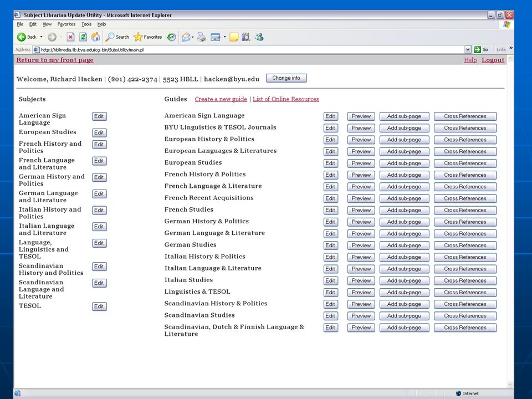Open the Favorites menu
Viewport: 532px width, 399px height.
[66, 24]
